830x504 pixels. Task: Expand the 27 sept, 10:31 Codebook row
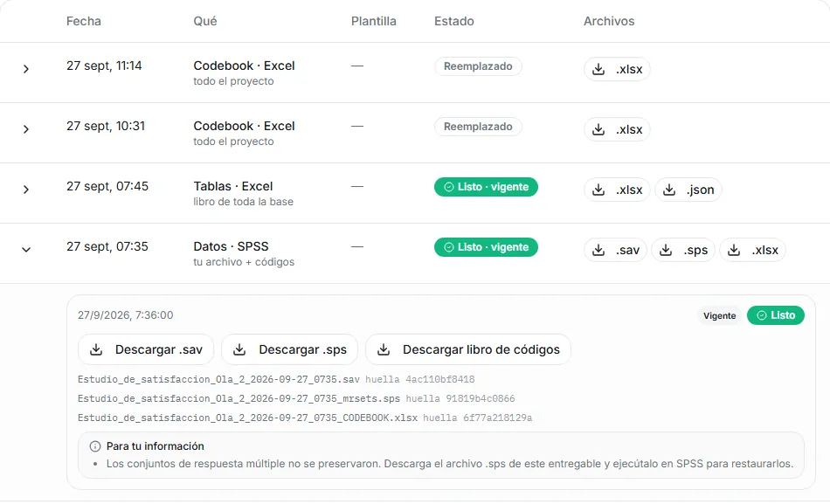click(x=26, y=129)
